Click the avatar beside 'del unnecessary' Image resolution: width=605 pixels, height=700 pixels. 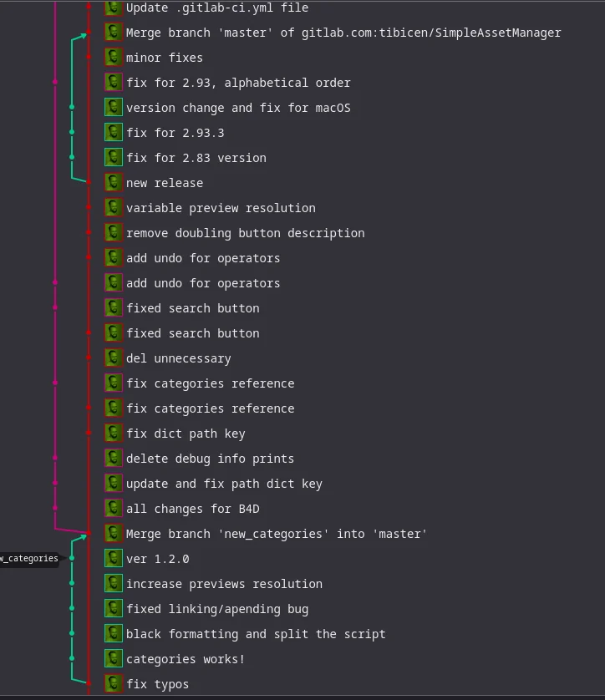click(x=114, y=358)
